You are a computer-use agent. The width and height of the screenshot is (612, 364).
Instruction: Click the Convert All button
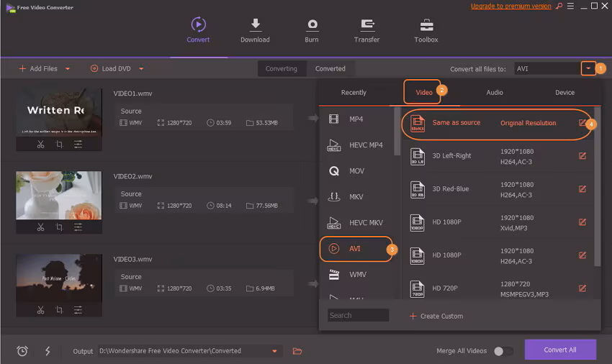pos(560,350)
